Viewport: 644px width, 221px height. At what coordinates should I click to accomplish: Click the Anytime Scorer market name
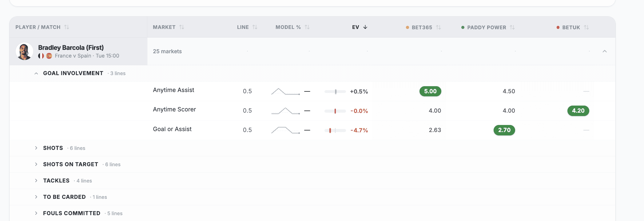click(x=174, y=109)
